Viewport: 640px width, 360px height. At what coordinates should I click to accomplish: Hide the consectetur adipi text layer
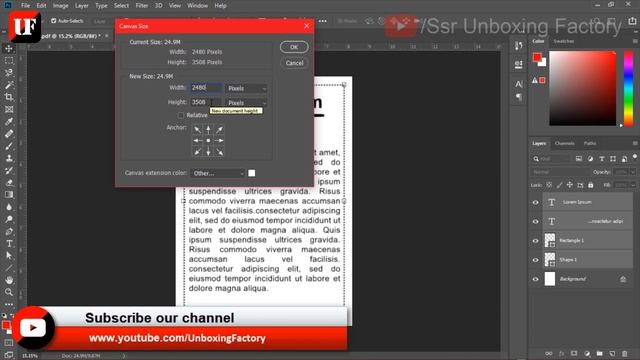535,221
